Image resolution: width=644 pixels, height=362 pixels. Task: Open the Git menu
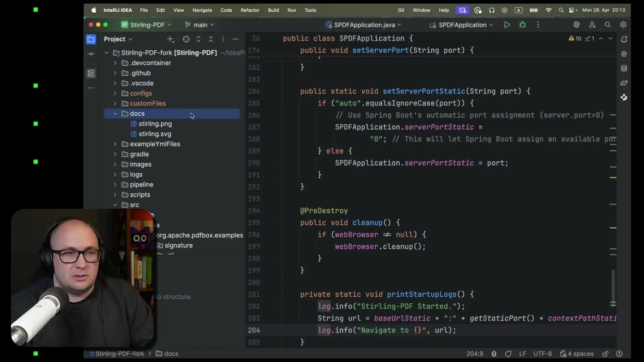tap(401, 10)
